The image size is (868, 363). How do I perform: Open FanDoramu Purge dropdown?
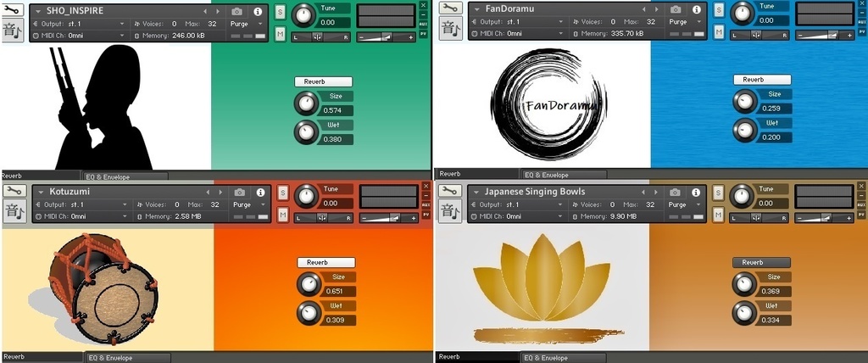pos(685,22)
